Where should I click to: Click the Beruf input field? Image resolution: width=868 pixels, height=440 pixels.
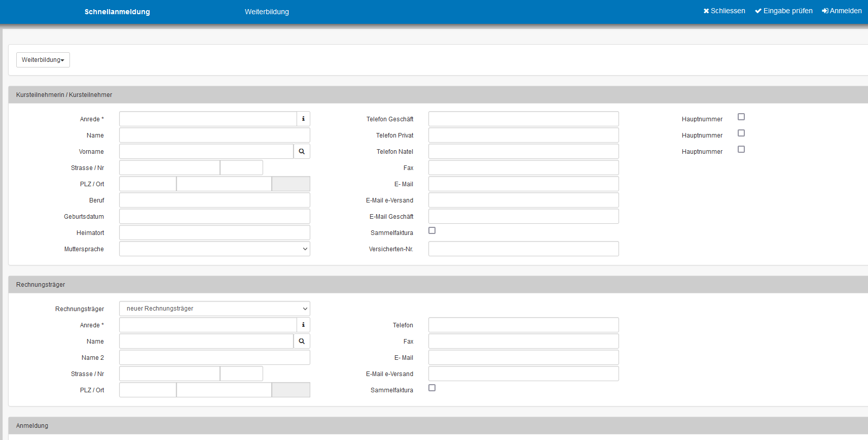214,200
